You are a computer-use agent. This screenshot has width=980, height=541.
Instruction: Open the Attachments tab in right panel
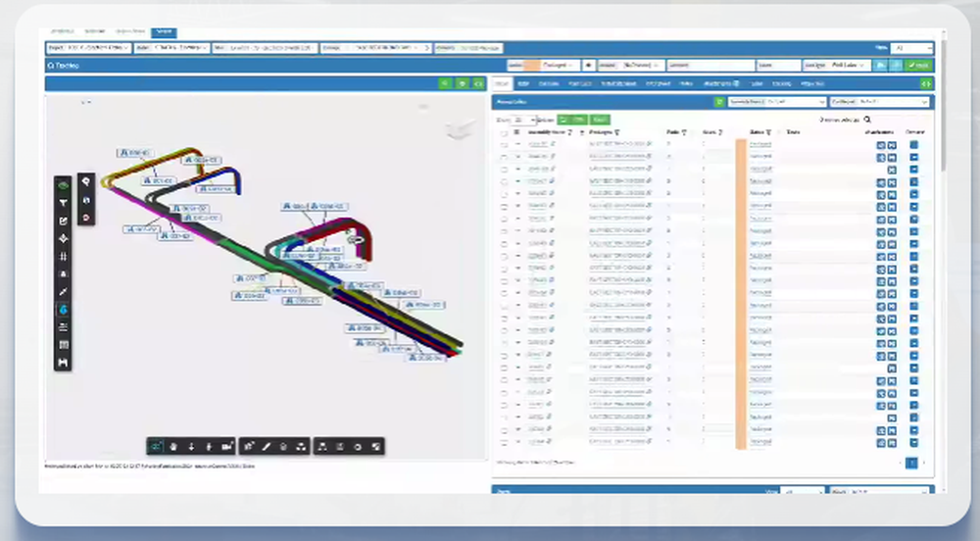[x=721, y=83]
